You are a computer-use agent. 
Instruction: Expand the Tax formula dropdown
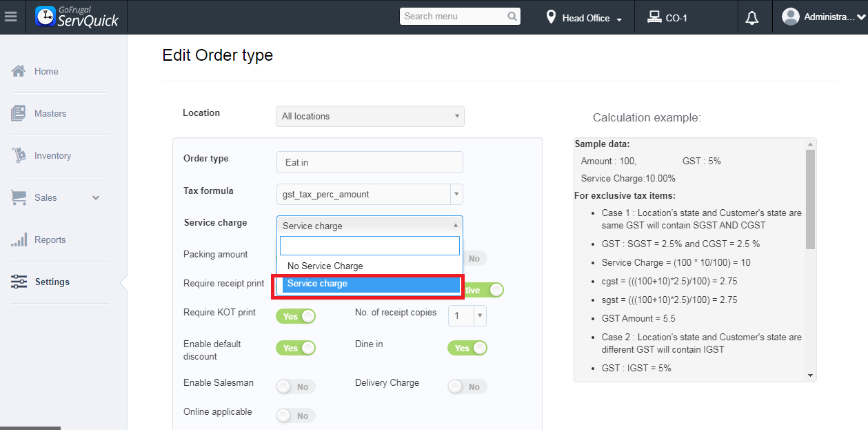370,195
